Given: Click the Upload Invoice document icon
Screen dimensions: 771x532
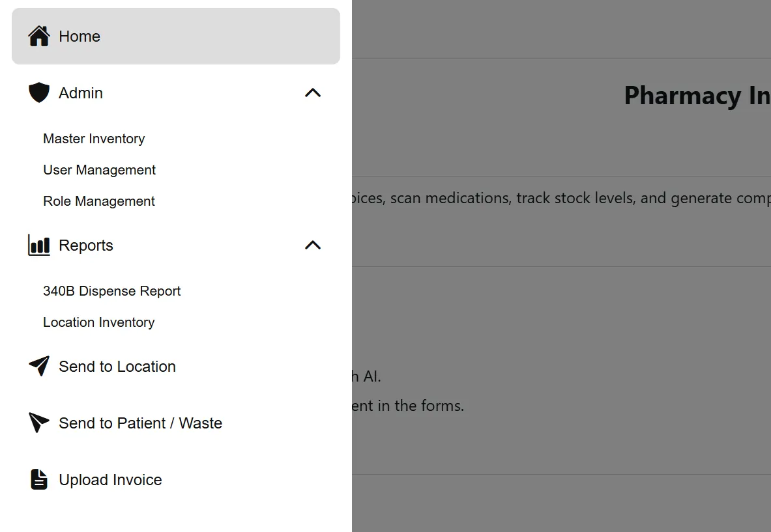Looking at the screenshot, I should click(x=39, y=480).
